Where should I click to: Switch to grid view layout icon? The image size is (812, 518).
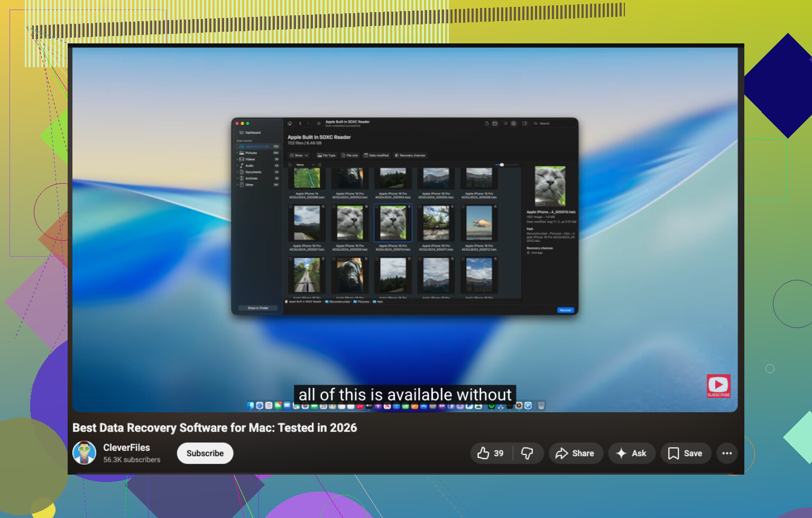tap(513, 123)
